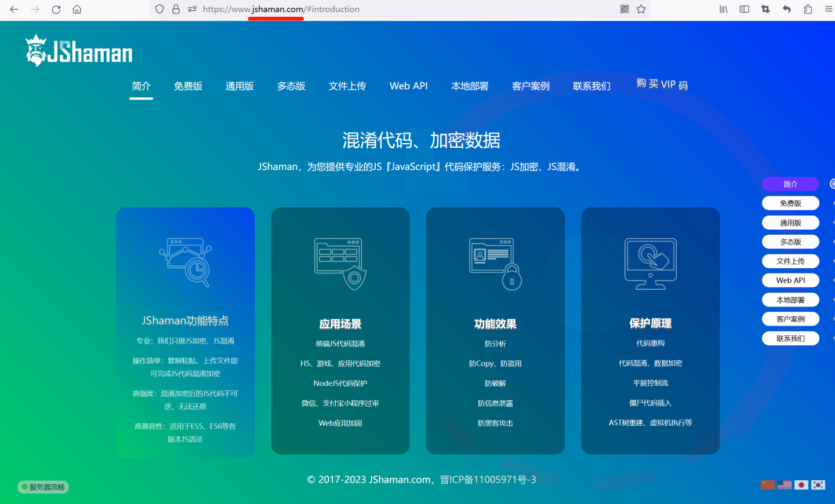Open the 晋ICP备11005971号-3 footer link
835x504 pixels.
(x=488, y=480)
